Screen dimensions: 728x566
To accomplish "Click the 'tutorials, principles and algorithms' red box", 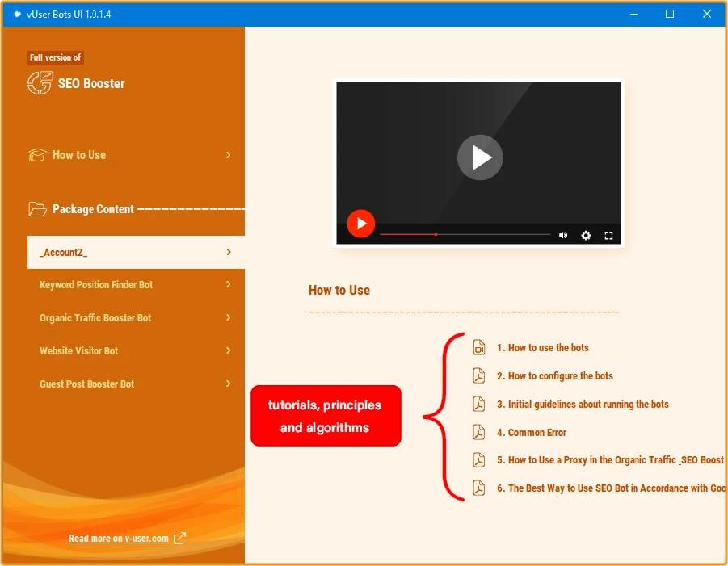I will coord(326,416).
